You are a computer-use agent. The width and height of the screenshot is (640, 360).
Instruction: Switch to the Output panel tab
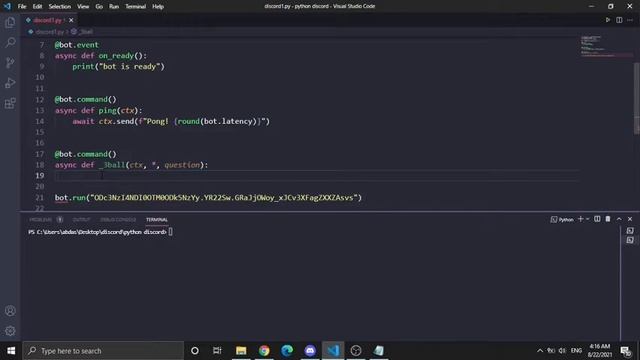pos(81,220)
